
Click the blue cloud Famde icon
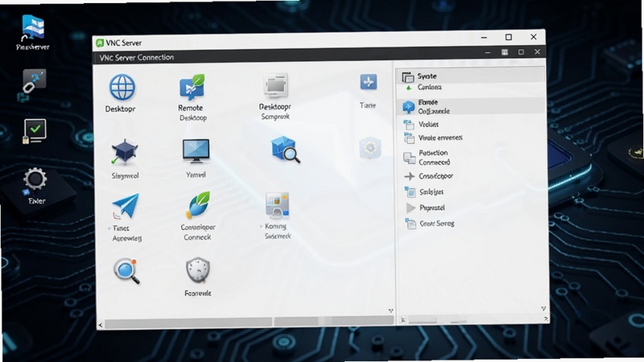point(408,107)
